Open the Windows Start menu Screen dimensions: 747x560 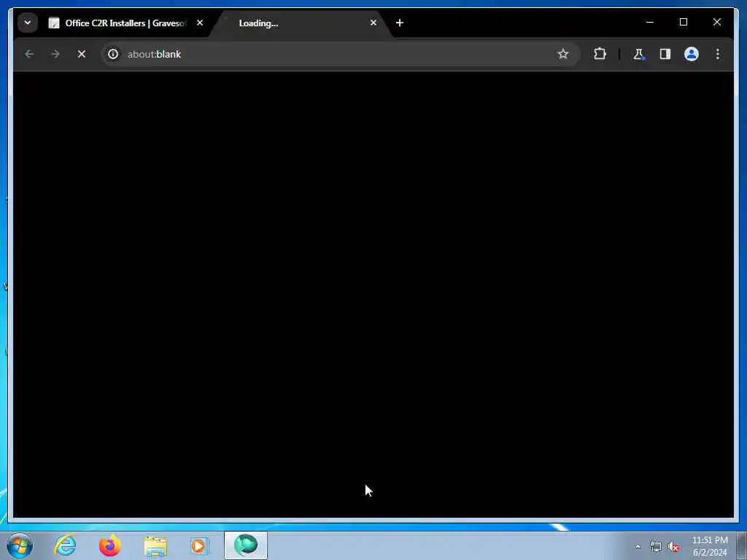20,545
